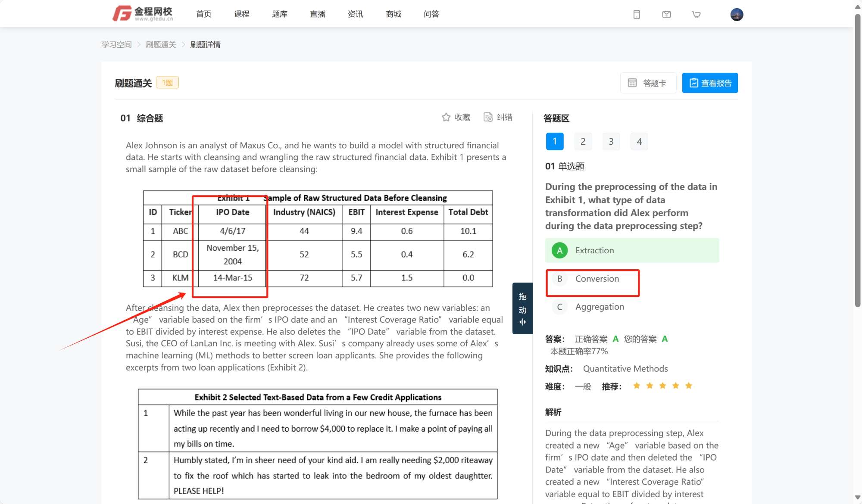Open the shopping cart icon

pos(696,15)
